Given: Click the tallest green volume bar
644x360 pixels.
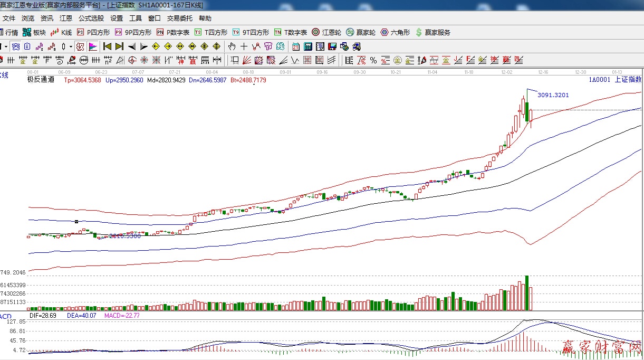Looking at the screenshot, I should (x=526, y=293).
